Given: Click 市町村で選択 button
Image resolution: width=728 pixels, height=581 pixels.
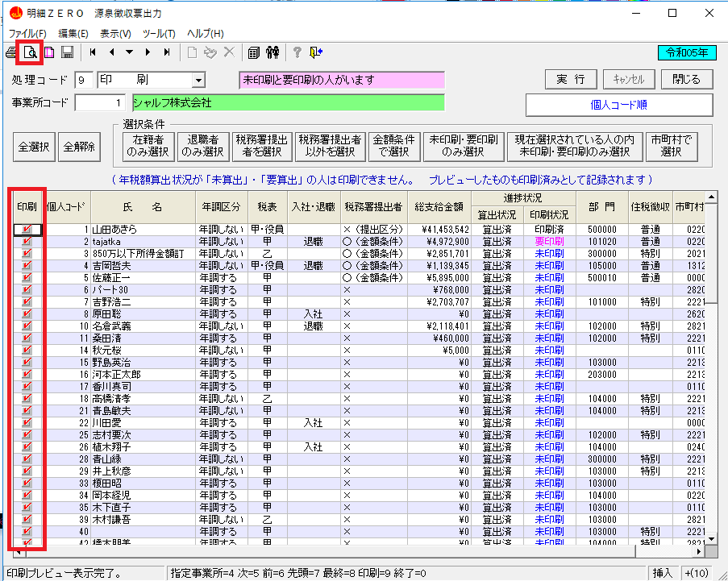Looking at the screenshot, I should pyautogui.click(x=672, y=147).
